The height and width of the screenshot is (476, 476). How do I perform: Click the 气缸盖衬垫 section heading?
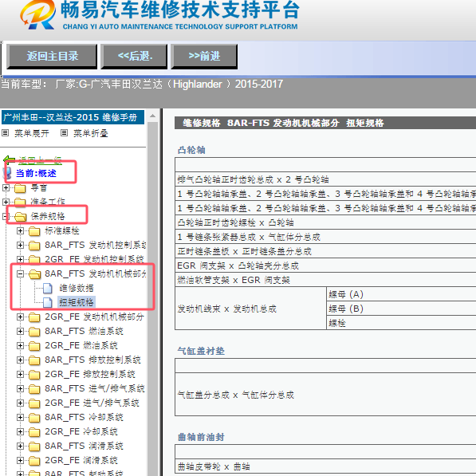[201, 352]
